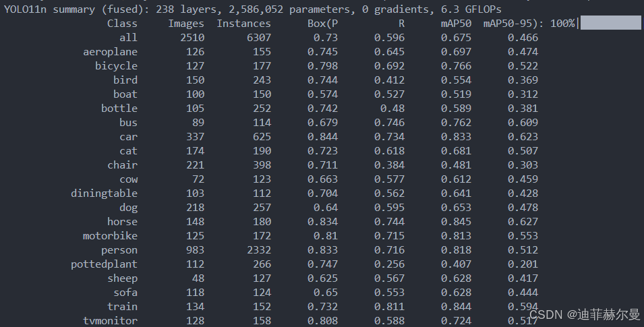Click the 'motorbike' class name
644x327 pixels.
[110, 236]
